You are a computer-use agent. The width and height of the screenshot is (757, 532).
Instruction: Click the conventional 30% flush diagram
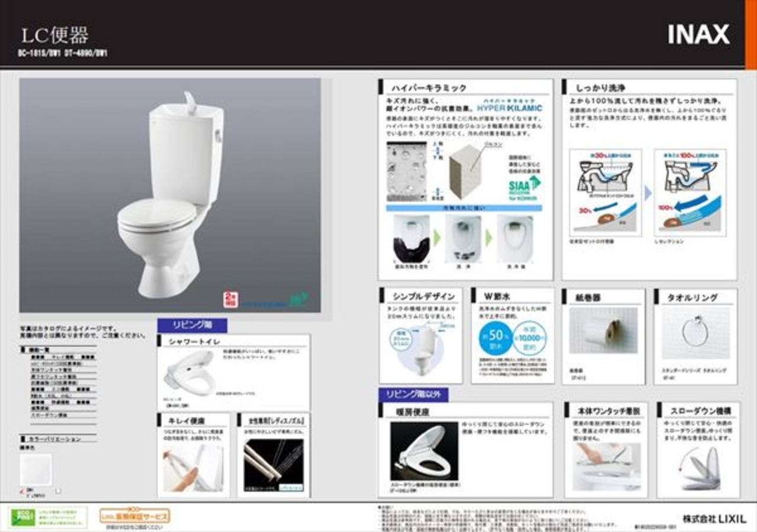click(x=604, y=193)
